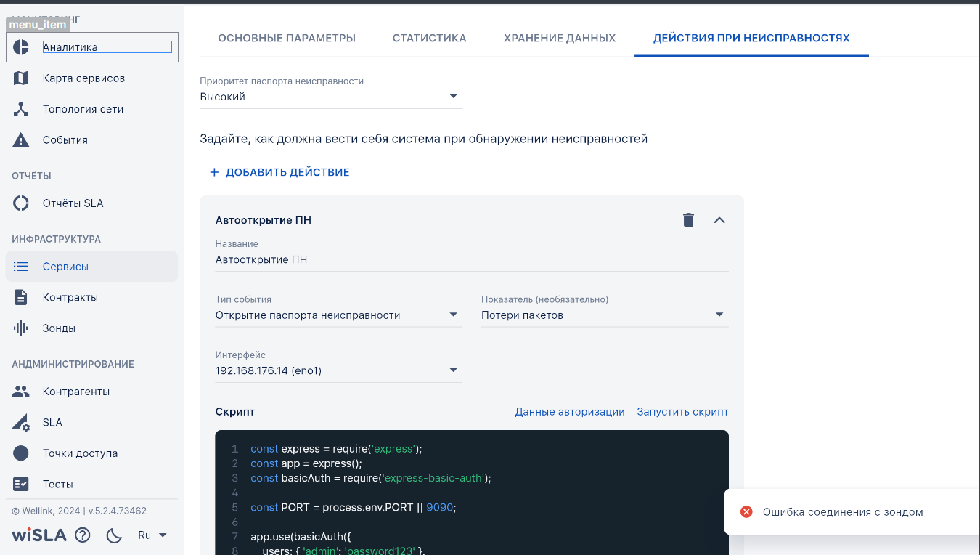980x555 pixels.
Task: Click into the Название input field
Action: 472,259
